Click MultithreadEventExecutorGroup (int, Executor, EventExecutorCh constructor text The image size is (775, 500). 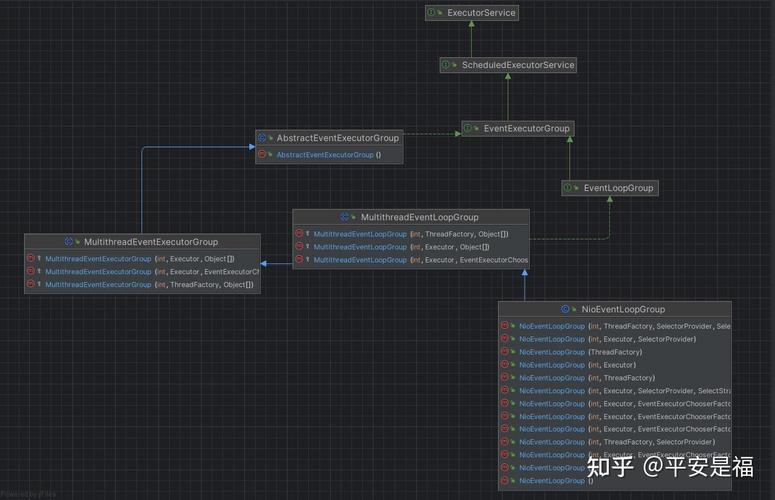(152, 272)
